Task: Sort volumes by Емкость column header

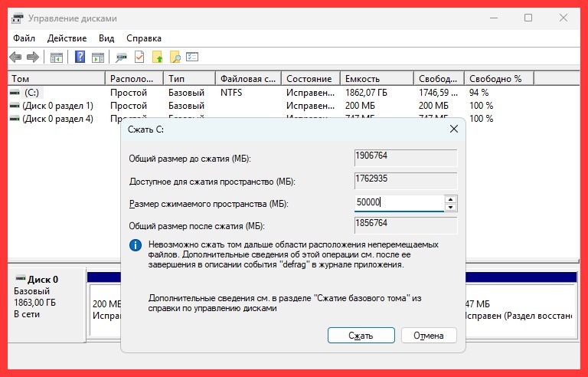Action: [375, 79]
